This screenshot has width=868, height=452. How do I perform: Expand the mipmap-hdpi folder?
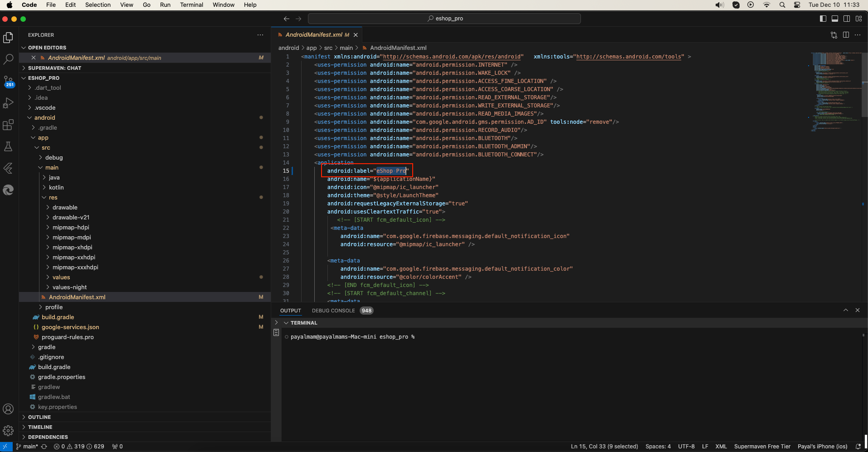[145, 228]
